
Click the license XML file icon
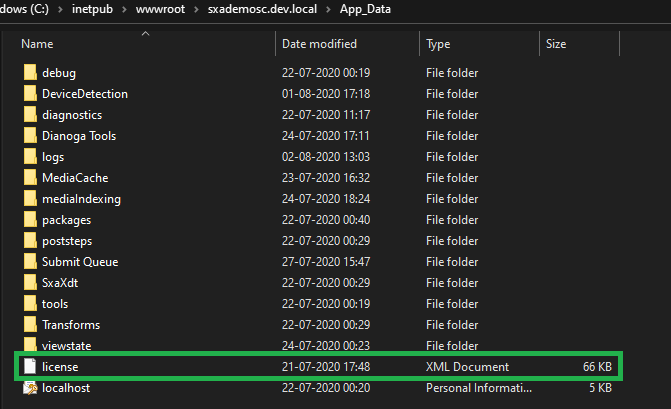(x=29, y=367)
